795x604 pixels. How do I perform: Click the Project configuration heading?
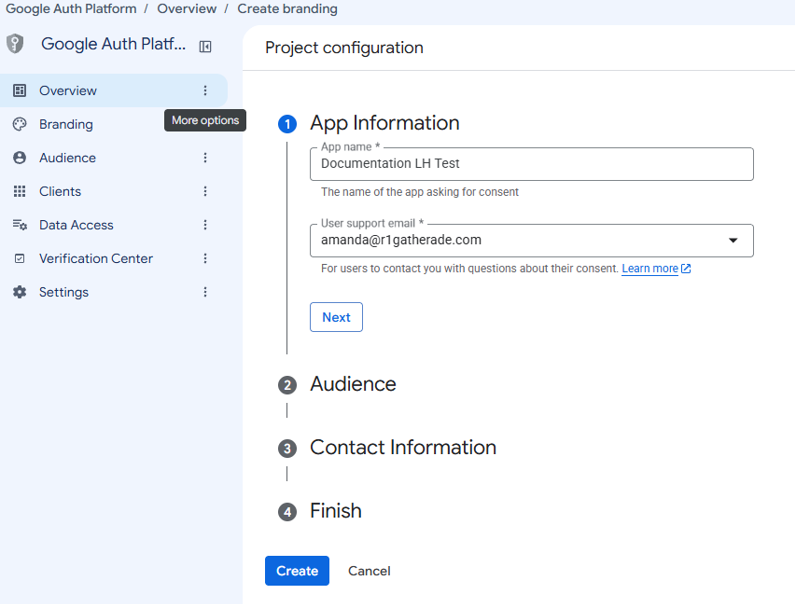(344, 48)
